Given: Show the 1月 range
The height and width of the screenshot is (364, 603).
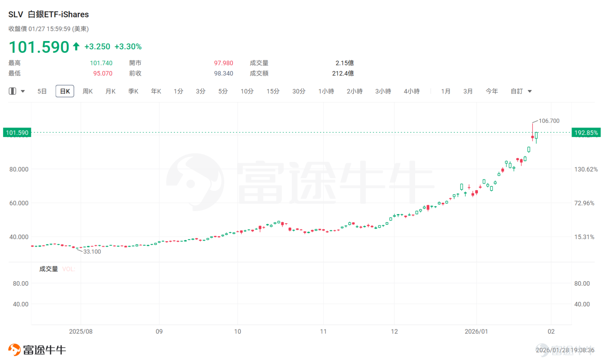Looking at the screenshot, I should [445, 91].
